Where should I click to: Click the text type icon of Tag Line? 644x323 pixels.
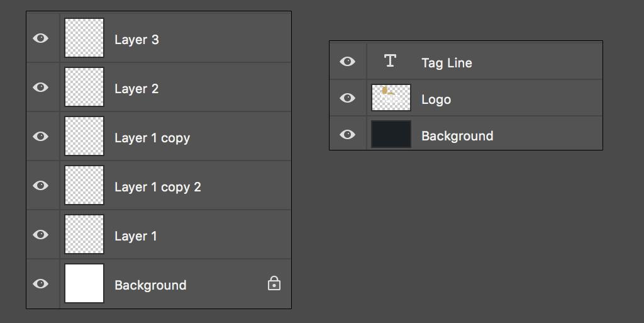pyautogui.click(x=390, y=61)
